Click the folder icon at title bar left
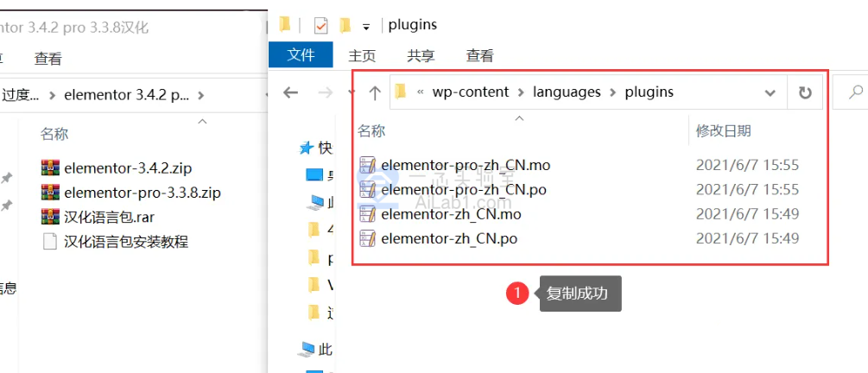Screen dimensions: 868x373 pyautogui.click(x=285, y=24)
